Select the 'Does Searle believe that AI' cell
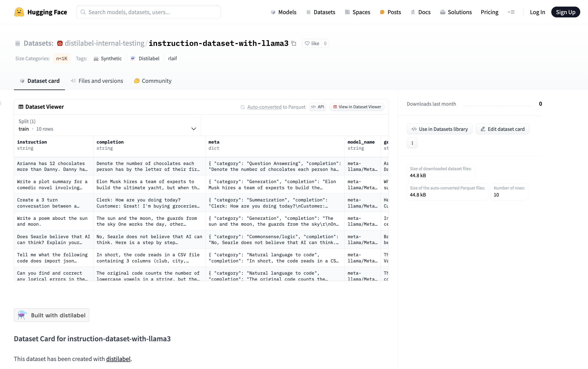 click(54, 239)
